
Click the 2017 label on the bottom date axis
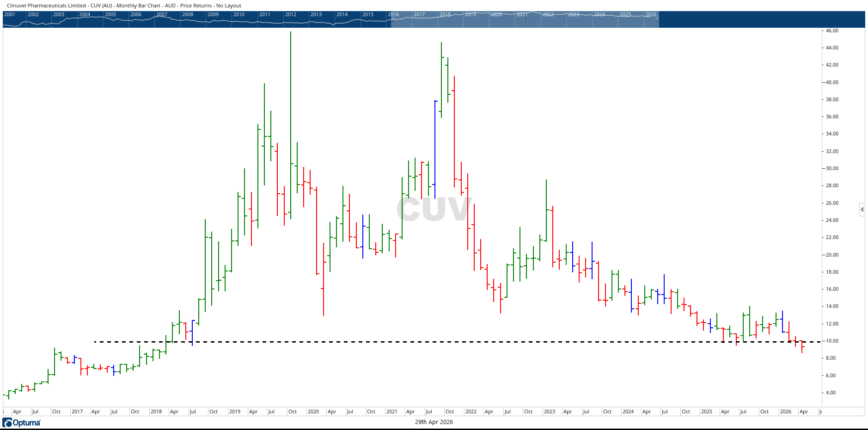(78, 412)
